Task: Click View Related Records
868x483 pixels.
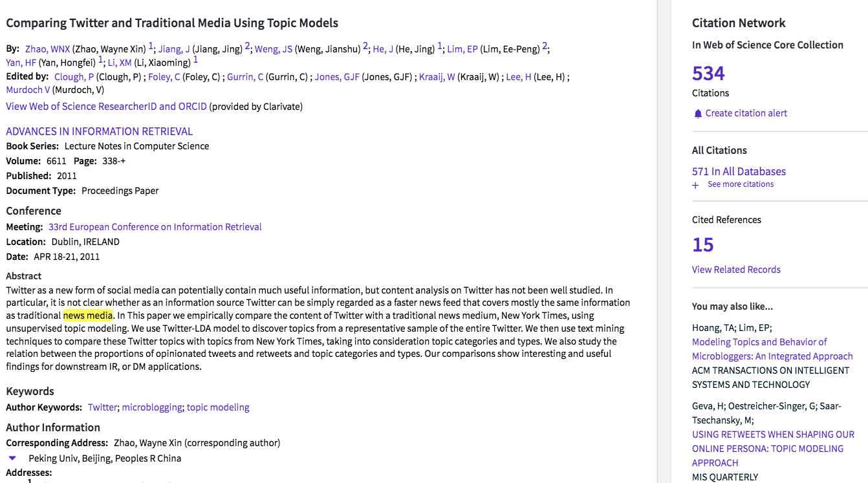Action: (736, 270)
